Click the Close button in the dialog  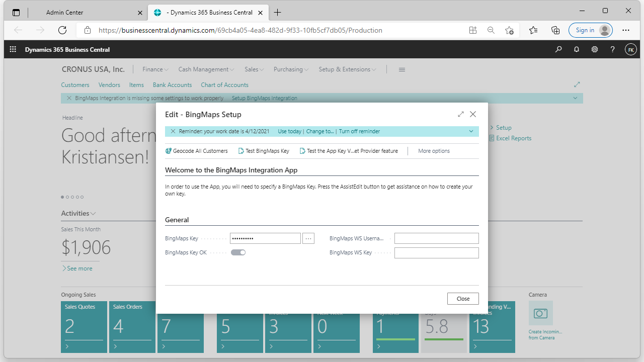click(463, 298)
